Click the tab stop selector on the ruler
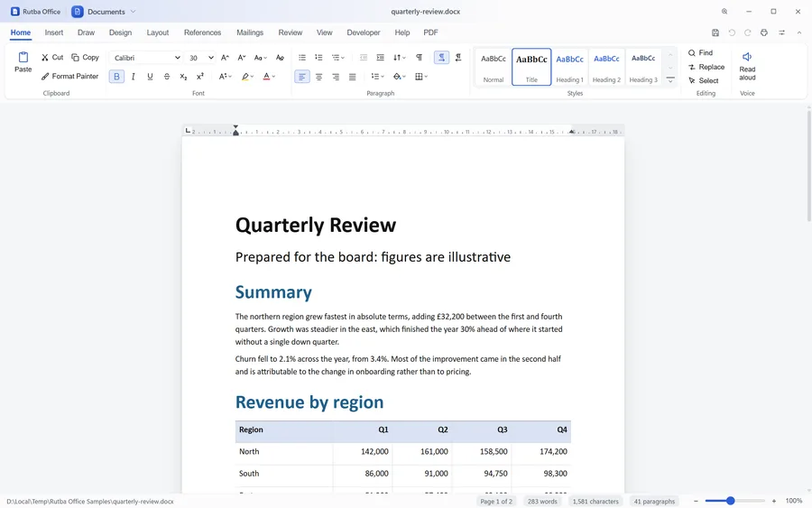Viewport: 812px width, 508px height. (188, 131)
